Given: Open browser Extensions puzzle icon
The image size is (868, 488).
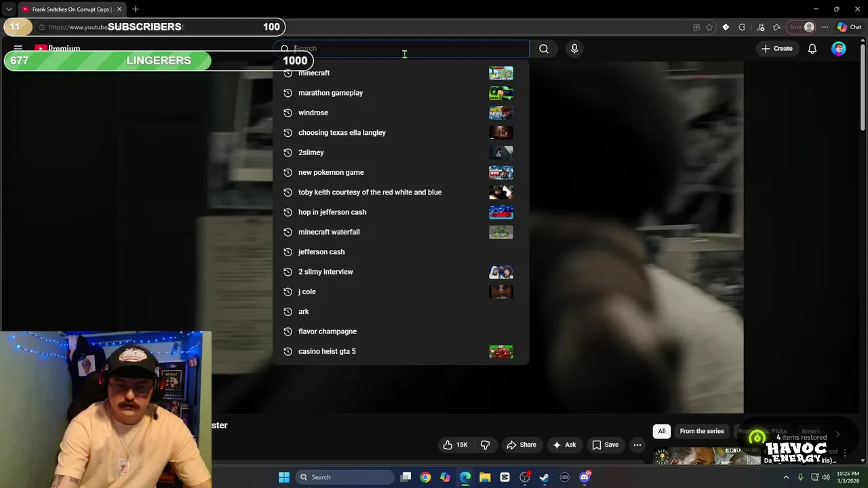Looking at the screenshot, I should pos(743,27).
